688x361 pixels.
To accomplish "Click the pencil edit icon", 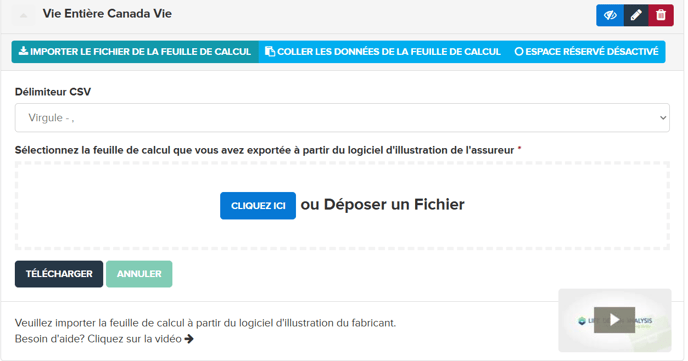I will click(x=636, y=15).
